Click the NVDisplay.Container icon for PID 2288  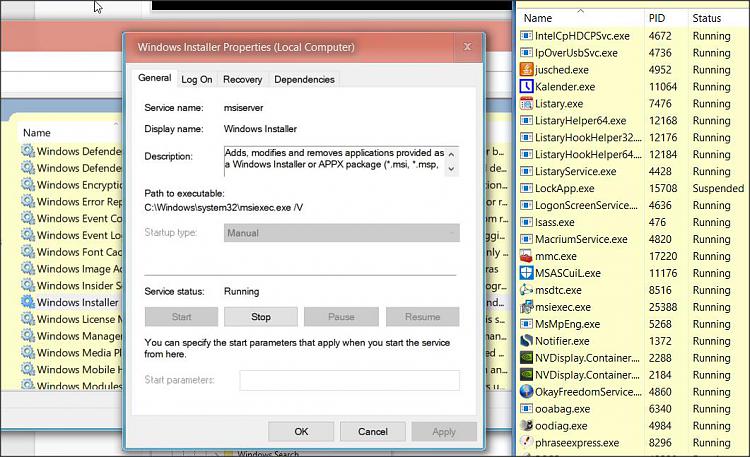click(526, 358)
